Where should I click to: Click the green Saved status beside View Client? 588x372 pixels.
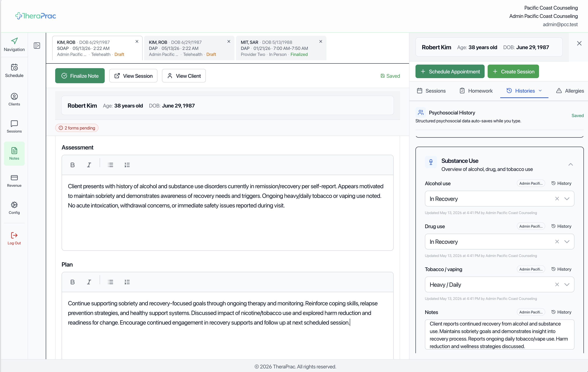[390, 76]
